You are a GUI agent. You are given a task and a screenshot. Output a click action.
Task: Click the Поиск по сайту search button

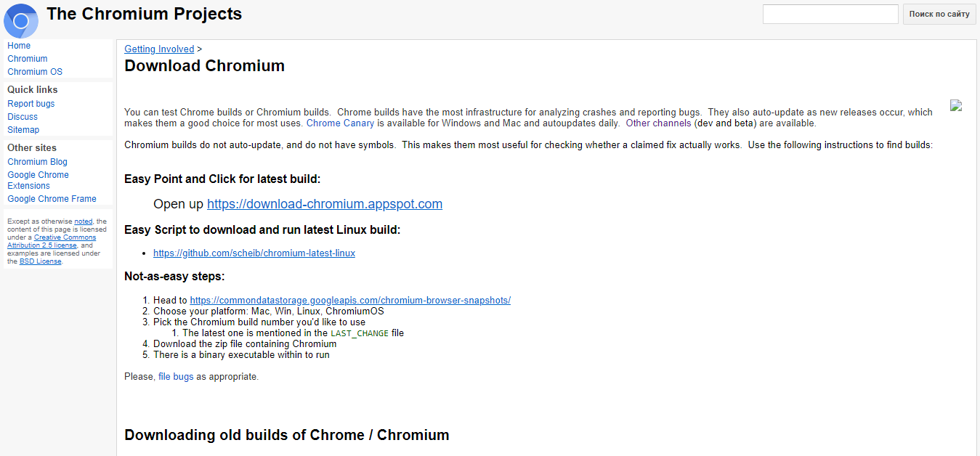[939, 13]
